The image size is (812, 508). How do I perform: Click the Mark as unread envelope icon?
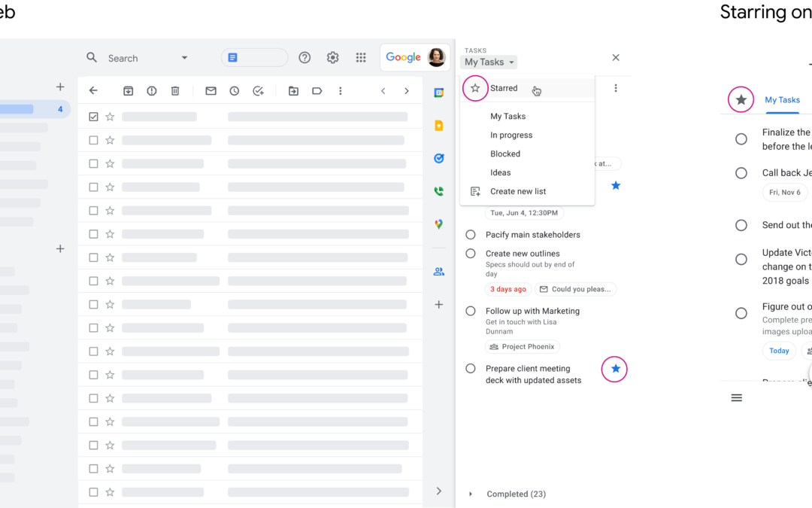point(211,91)
